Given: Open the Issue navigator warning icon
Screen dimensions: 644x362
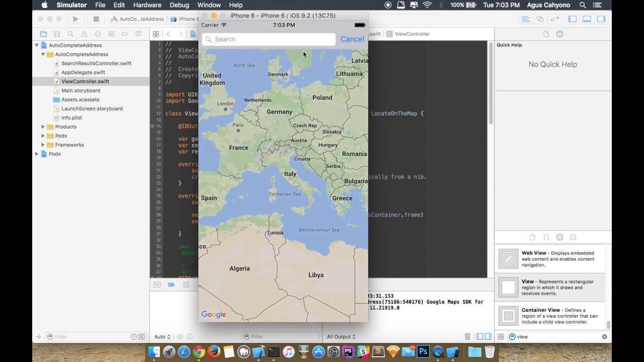Looking at the screenshot, I should point(84,34).
